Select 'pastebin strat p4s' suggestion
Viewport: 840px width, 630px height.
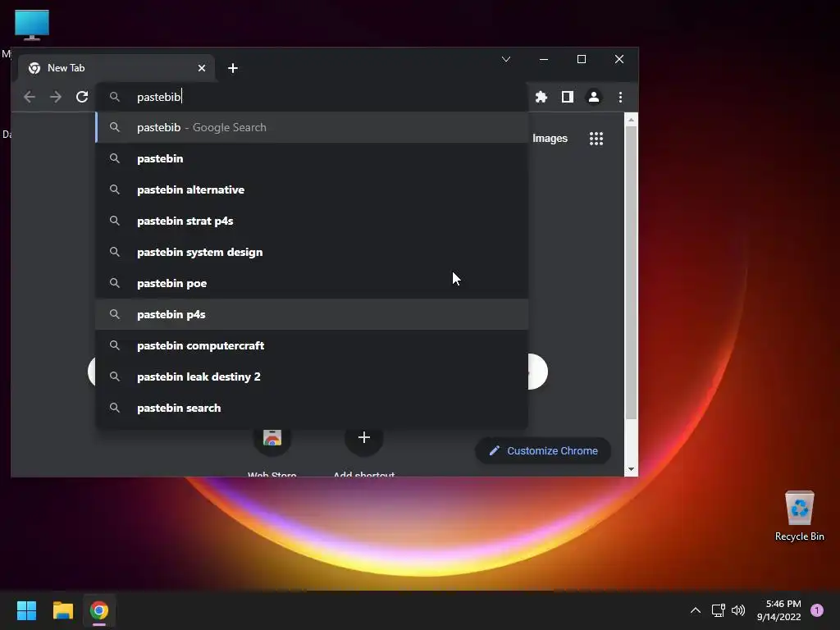click(x=312, y=221)
